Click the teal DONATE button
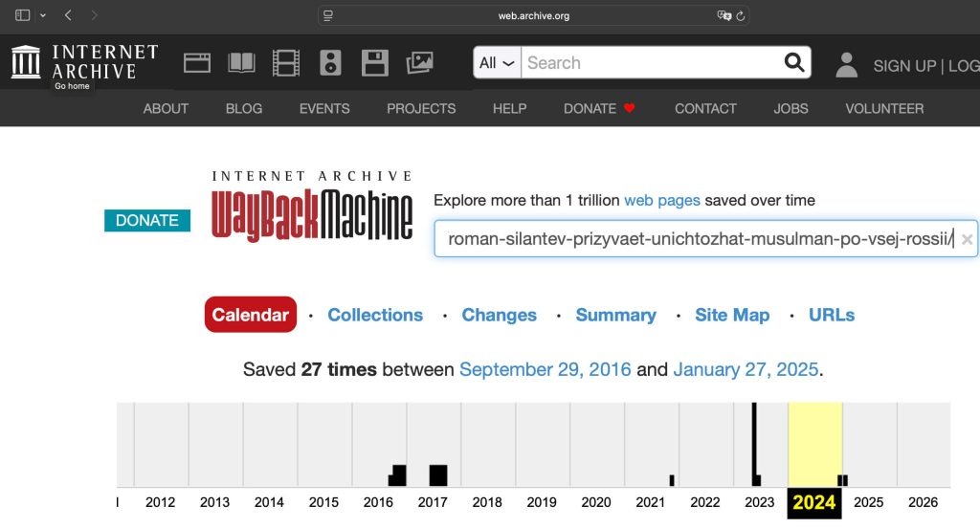 (146, 220)
